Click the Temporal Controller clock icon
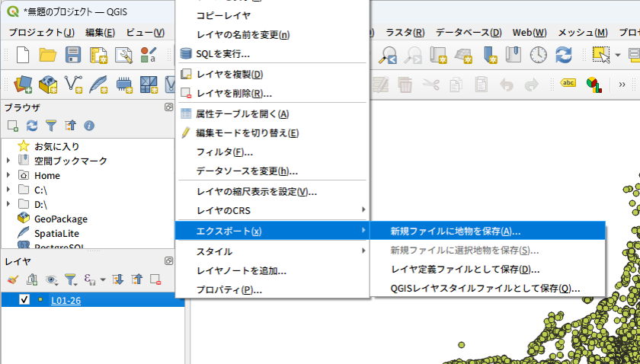Viewport: 640px width, 364px height. 539,55
